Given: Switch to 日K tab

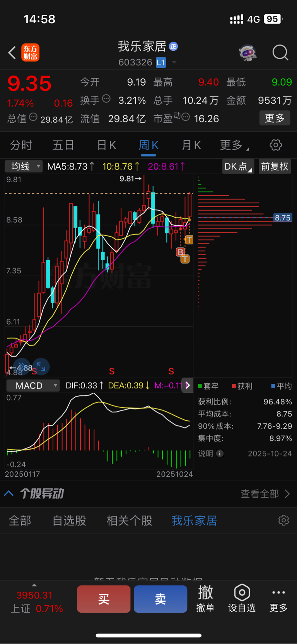Looking at the screenshot, I should tap(106, 145).
